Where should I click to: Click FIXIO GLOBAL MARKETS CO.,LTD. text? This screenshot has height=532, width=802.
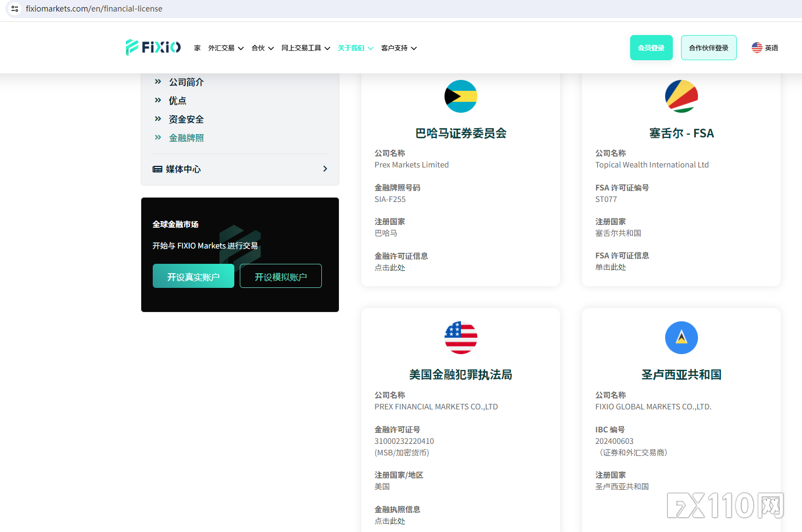tap(653, 407)
